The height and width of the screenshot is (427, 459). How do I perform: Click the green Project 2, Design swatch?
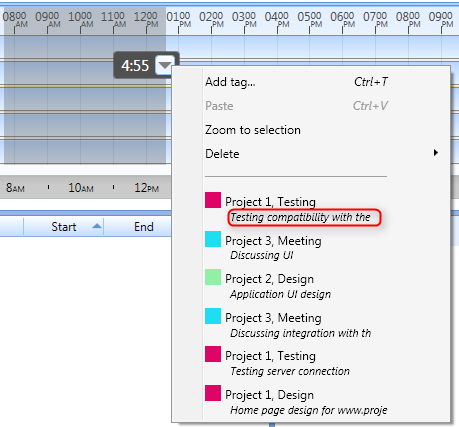[x=213, y=277]
